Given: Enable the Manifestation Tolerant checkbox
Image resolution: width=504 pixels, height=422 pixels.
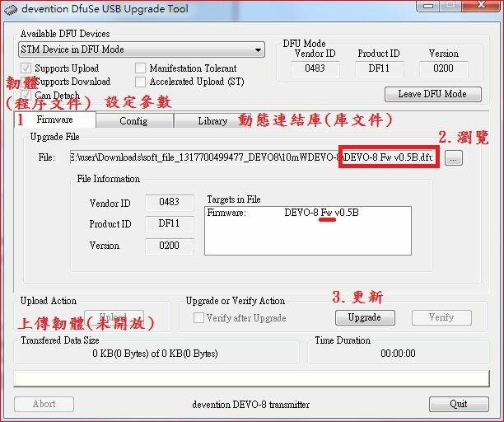Looking at the screenshot, I should [x=141, y=68].
